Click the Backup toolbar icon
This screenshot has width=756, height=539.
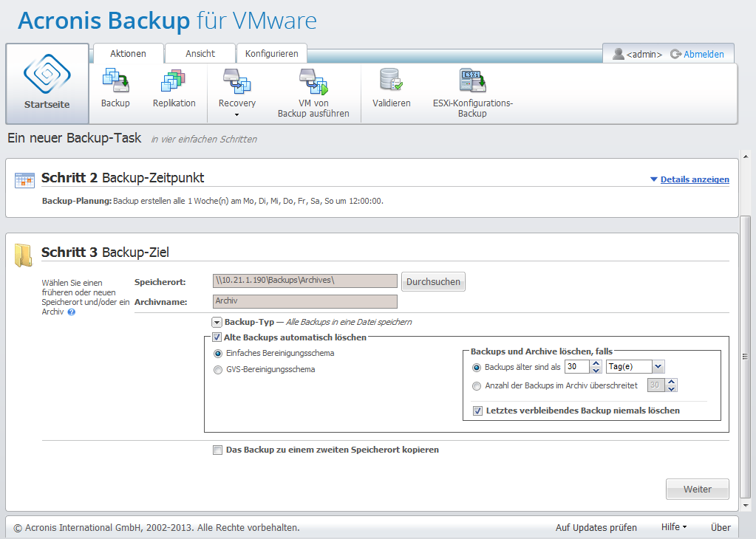(116, 81)
